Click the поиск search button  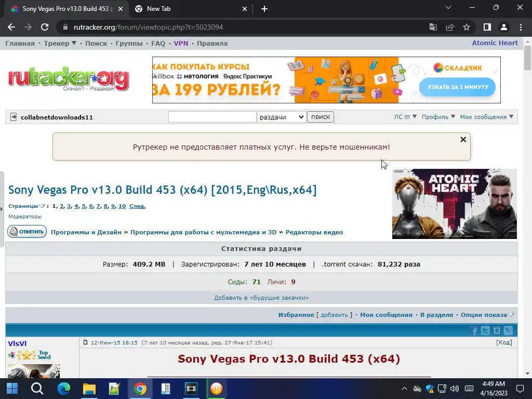(x=320, y=117)
